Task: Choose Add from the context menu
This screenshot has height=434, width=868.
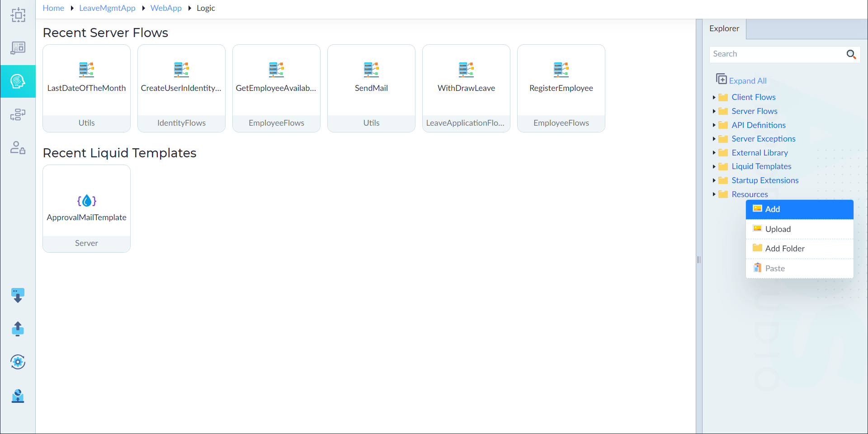Action: [x=799, y=209]
